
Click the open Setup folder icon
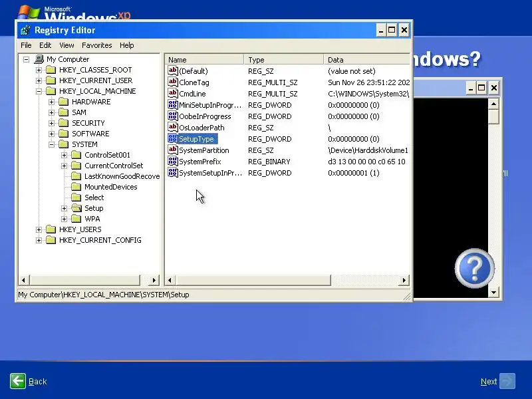tap(76, 208)
